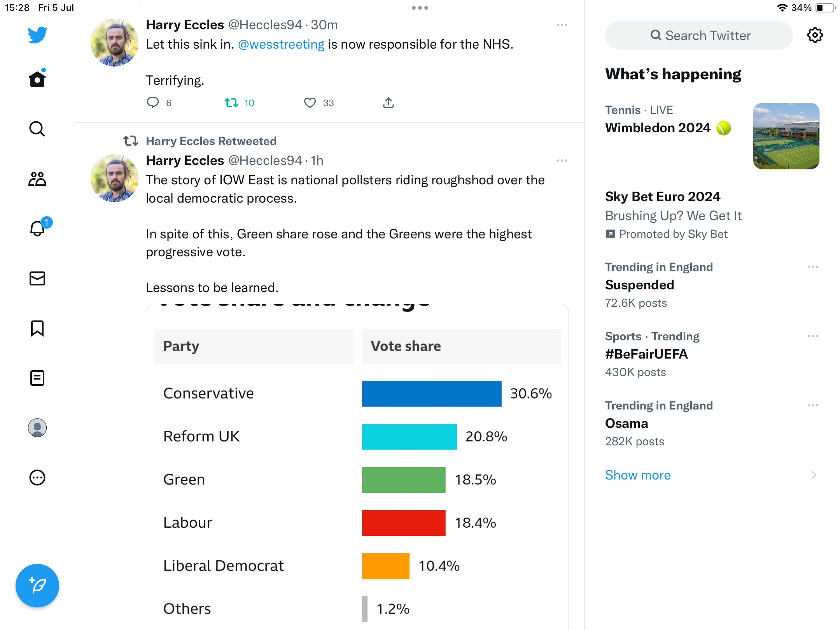Open more options for Suspended trend
Viewport: 840px width, 630px height.
813,267
